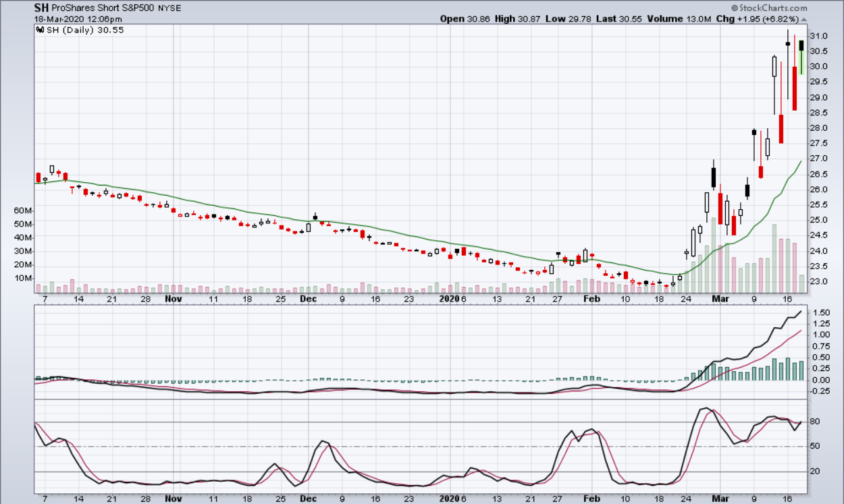Screen dimensions: 844x504
Task: Click the 18-Mar-2020 12:06pm timestamp
Action: tap(78, 19)
